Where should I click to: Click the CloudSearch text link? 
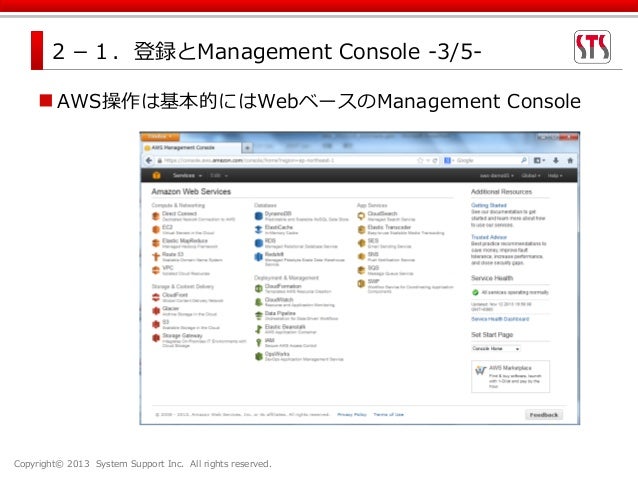pos(382,214)
